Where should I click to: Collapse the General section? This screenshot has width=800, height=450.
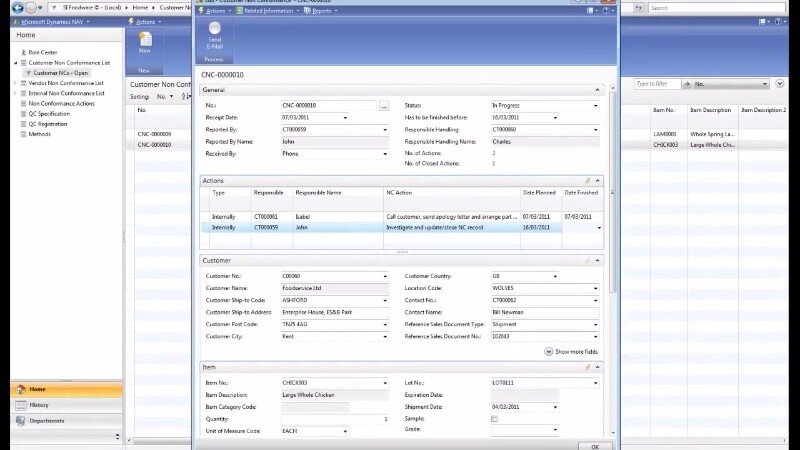tap(598, 90)
